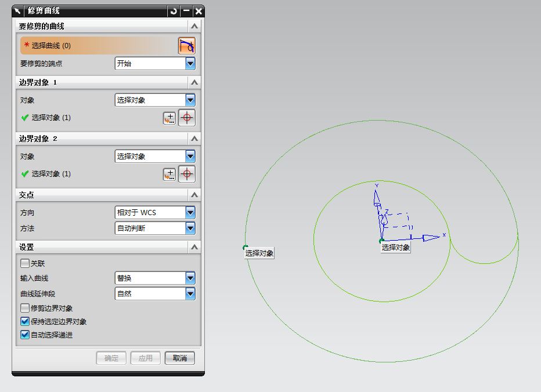Click the reset dialog icon in title bar
Screen dimensions: 541x392
(174, 11)
